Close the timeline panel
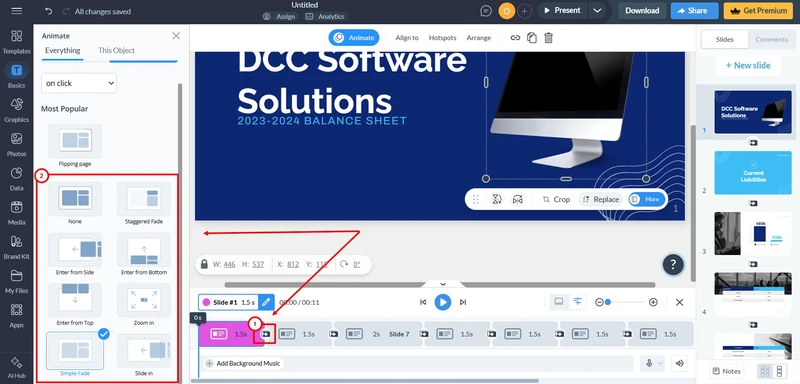Screen dimensions: 800x384 point(680,302)
